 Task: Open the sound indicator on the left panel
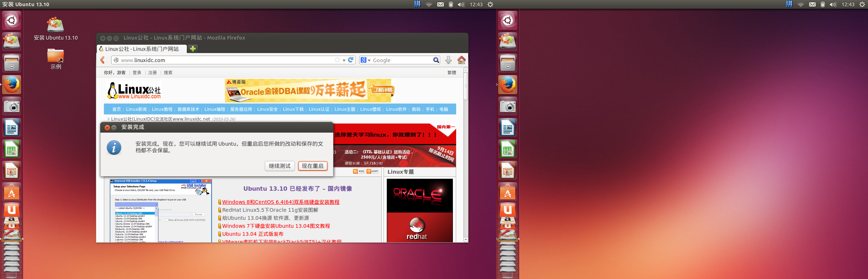coord(461,4)
